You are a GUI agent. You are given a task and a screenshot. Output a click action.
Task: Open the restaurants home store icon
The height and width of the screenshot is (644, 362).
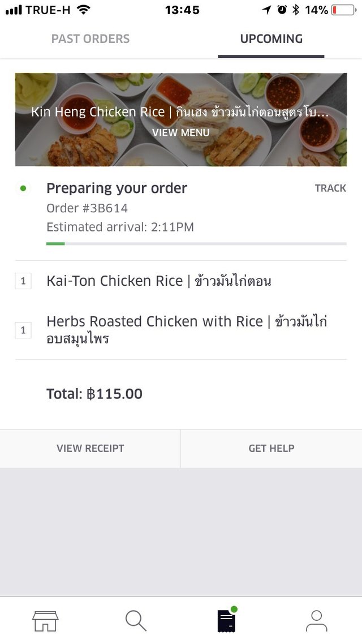45,621
